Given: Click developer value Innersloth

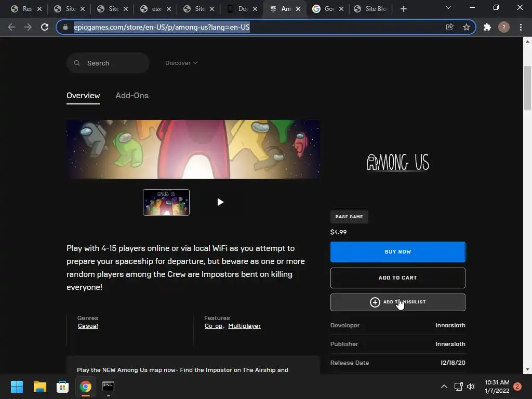Looking at the screenshot, I should 450,325.
